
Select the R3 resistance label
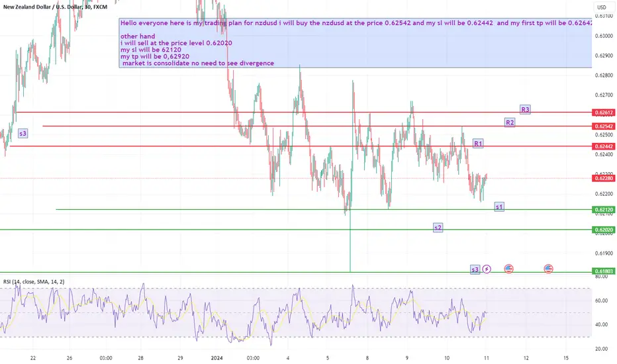coord(525,109)
